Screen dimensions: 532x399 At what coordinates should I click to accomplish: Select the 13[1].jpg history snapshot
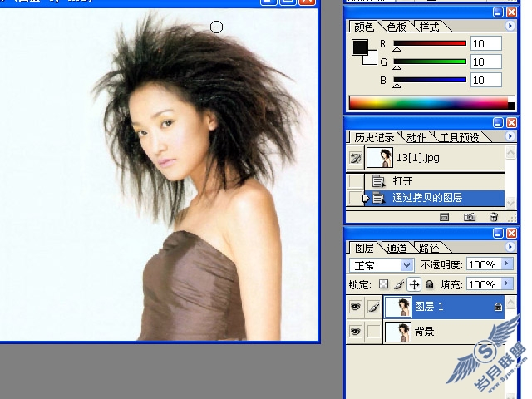point(436,158)
